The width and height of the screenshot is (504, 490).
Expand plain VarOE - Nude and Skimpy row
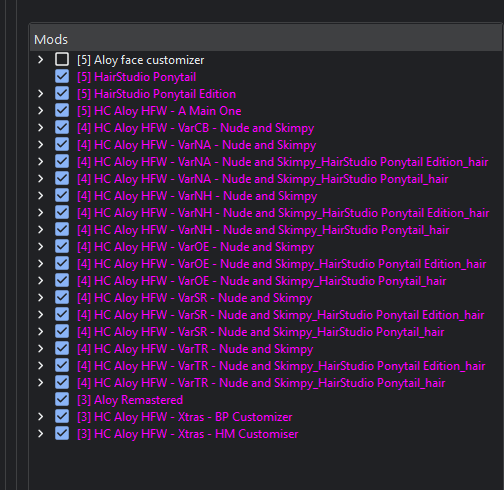(x=41, y=247)
